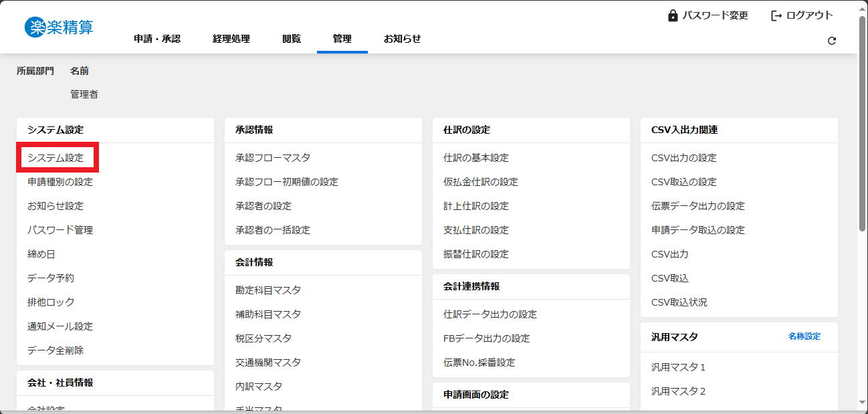Open システム設定 link

[56, 158]
